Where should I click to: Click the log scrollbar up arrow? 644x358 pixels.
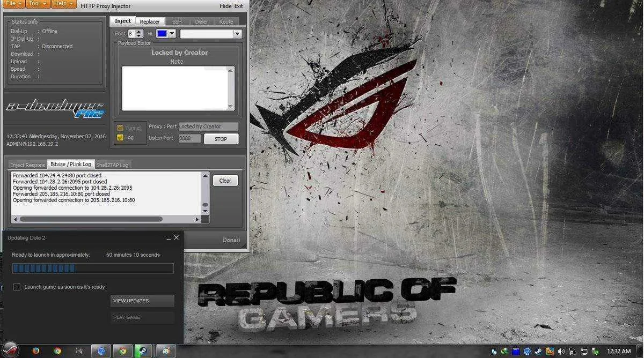point(205,175)
